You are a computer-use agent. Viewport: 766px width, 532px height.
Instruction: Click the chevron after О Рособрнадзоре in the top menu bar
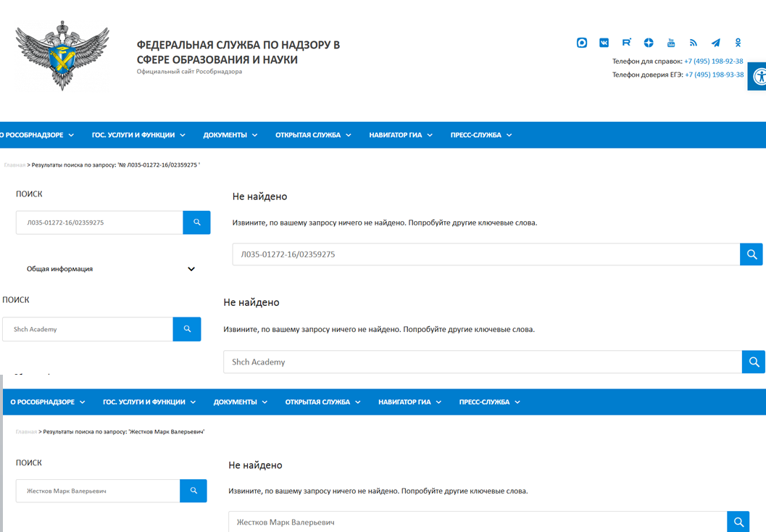[x=71, y=136]
